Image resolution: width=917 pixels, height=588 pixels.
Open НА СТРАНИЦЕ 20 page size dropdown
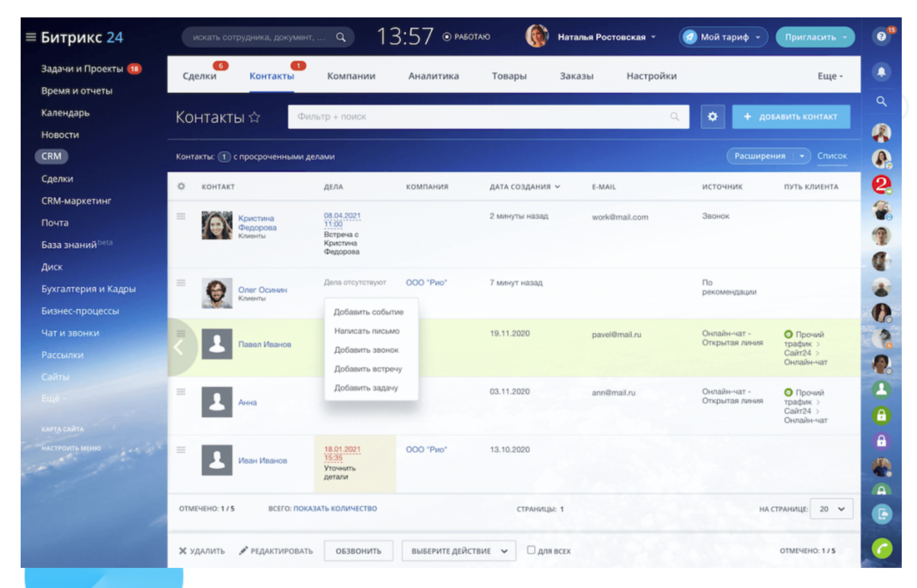831,509
